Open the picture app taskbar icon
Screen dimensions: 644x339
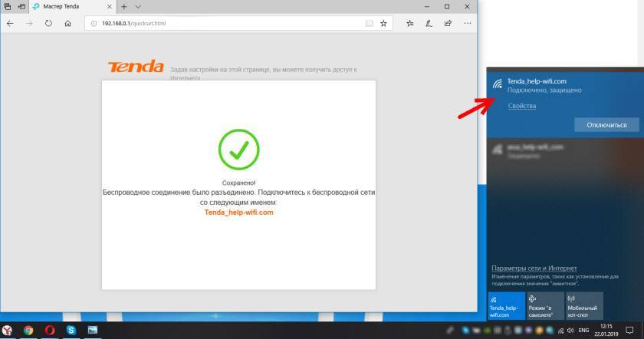93,330
